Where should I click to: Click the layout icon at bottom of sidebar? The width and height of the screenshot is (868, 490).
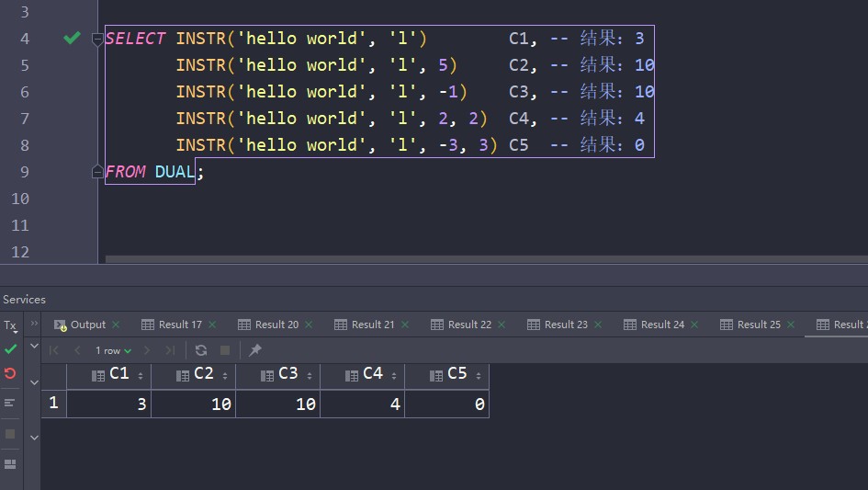10,464
